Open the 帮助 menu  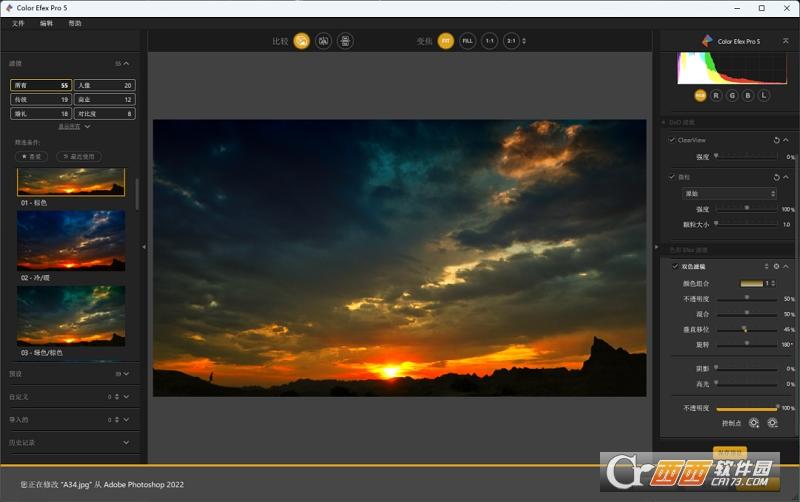pyautogui.click(x=75, y=23)
